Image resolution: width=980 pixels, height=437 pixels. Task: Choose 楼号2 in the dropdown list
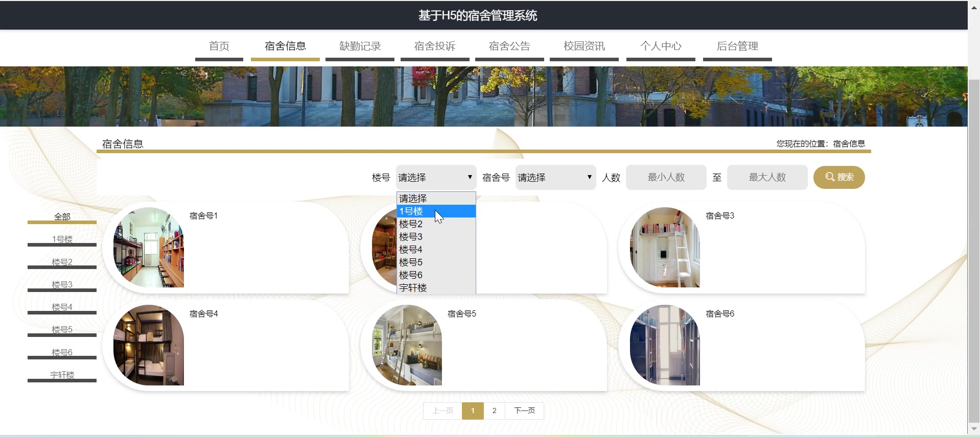tap(436, 224)
